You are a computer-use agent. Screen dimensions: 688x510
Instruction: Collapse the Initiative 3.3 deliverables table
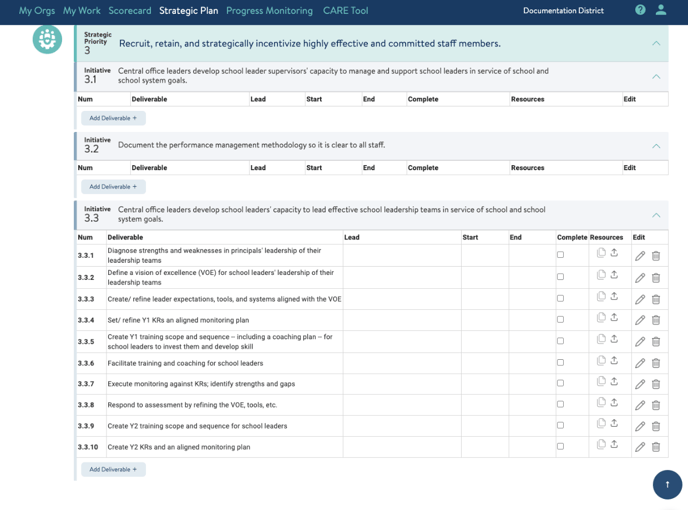656,215
